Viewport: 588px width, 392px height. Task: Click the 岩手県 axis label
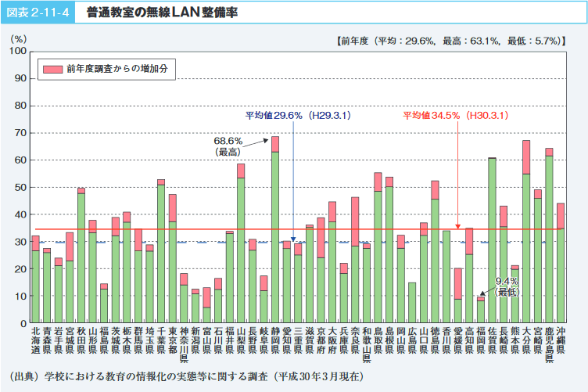click(59, 340)
